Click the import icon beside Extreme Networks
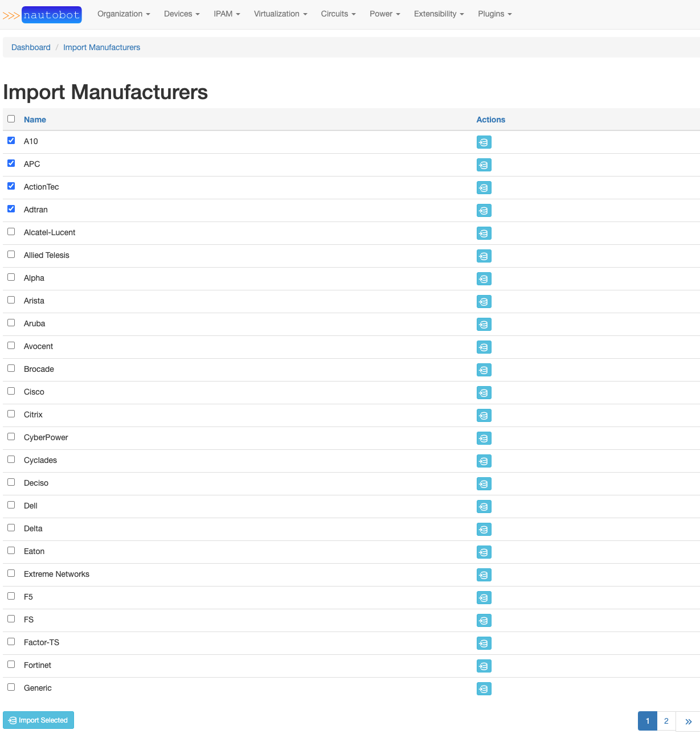Image resolution: width=700 pixels, height=734 pixels. (484, 575)
